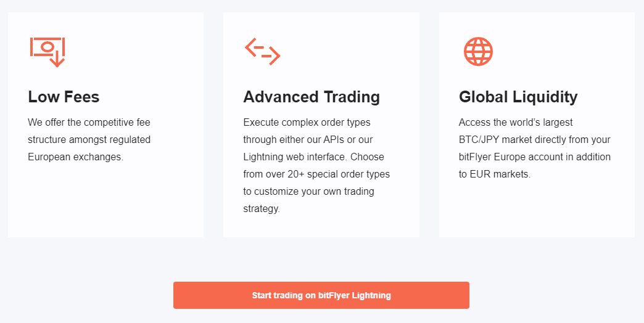The image size is (644, 323).
Task: Click the "structure amongst regulated" text line
Action: (x=89, y=139)
